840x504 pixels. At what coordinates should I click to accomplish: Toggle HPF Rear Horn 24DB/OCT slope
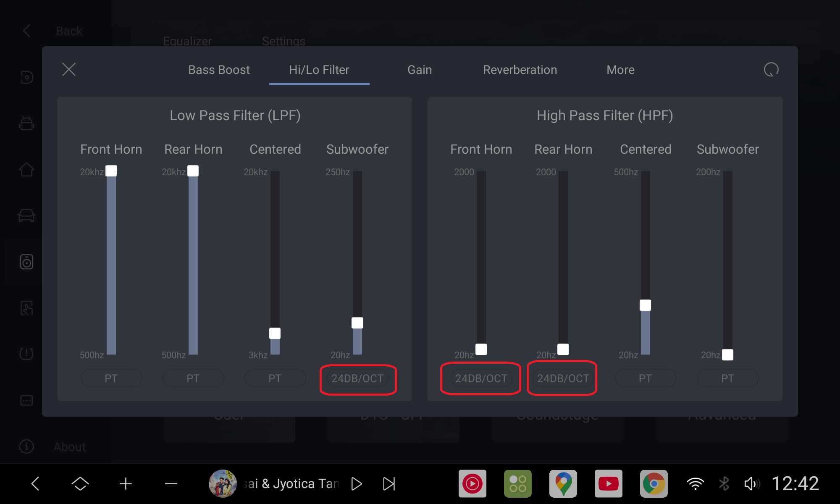563,378
